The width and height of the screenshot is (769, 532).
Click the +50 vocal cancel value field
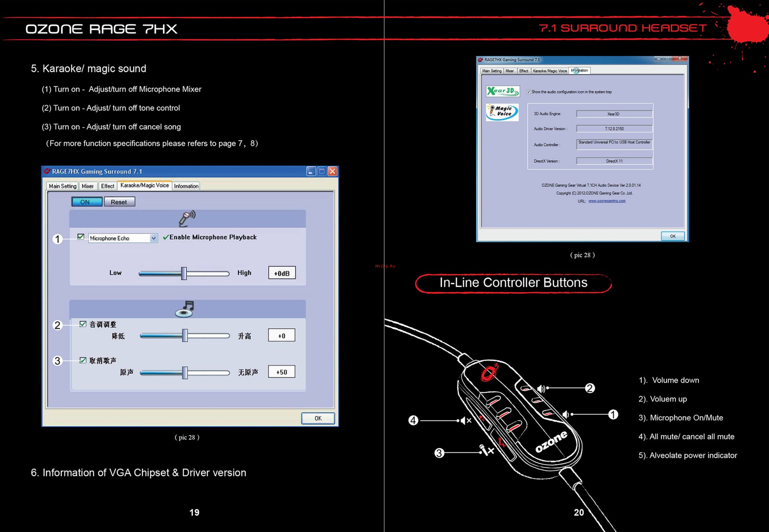(x=282, y=372)
